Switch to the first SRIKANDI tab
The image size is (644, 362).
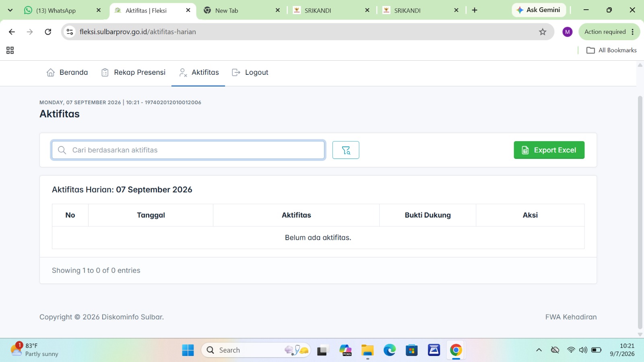pos(331,10)
